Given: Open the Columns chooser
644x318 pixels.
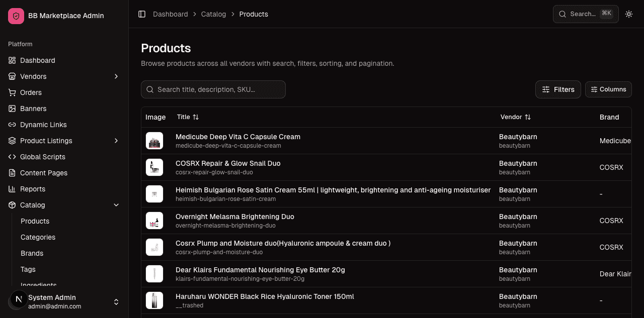Looking at the screenshot, I should pos(608,89).
